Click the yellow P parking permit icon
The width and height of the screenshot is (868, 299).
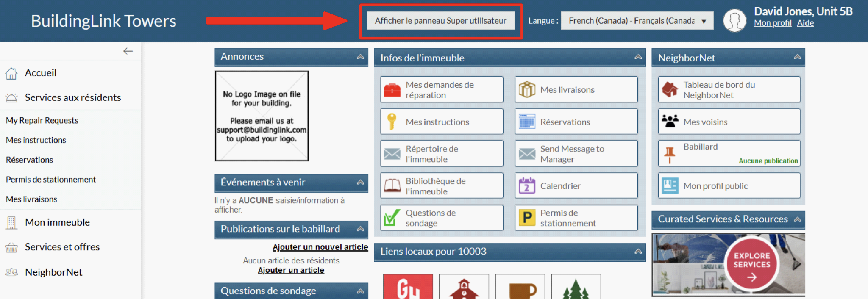[x=527, y=218]
